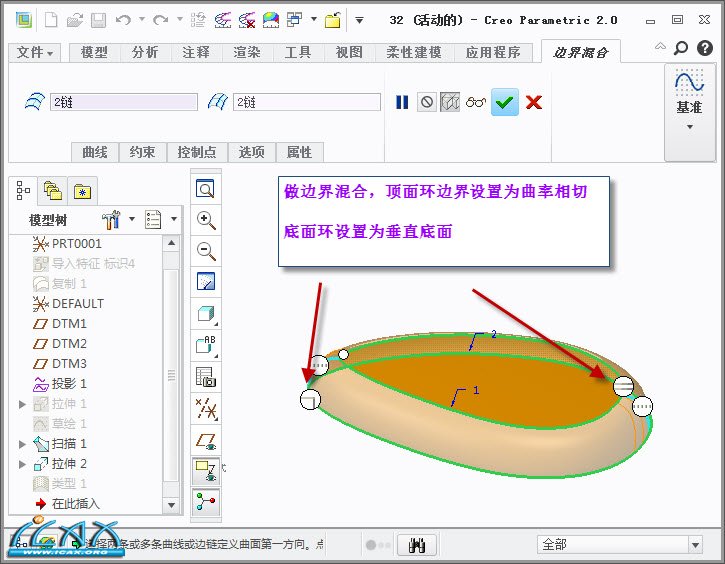The width and height of the screenshot is (725, 564).
Task: Click the first direction 2链 collector field
Action: [124, 102]
